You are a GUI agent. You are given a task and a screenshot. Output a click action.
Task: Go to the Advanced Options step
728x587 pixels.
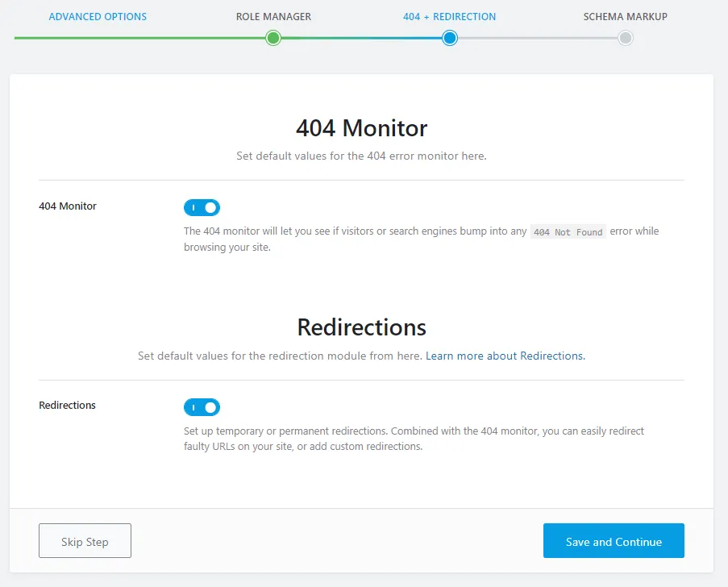pos(98,16)
